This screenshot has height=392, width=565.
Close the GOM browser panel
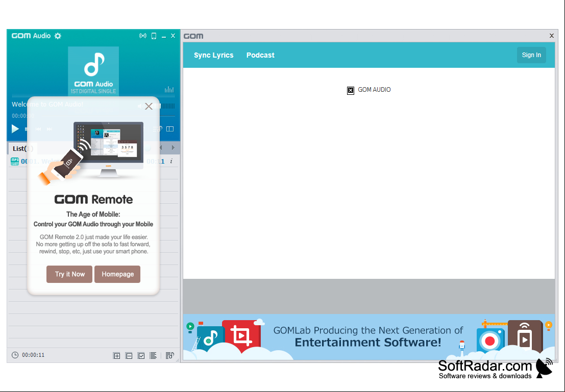[x=551, y=36]
